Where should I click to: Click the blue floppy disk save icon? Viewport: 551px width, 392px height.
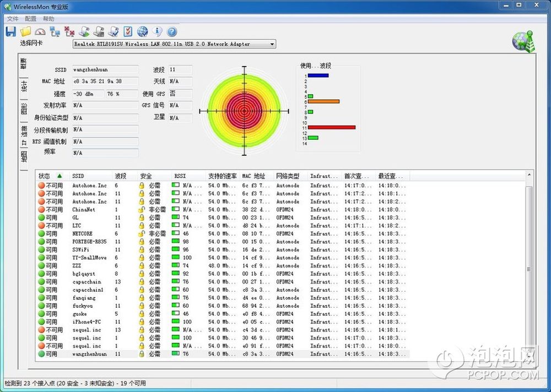pos(11,31)
